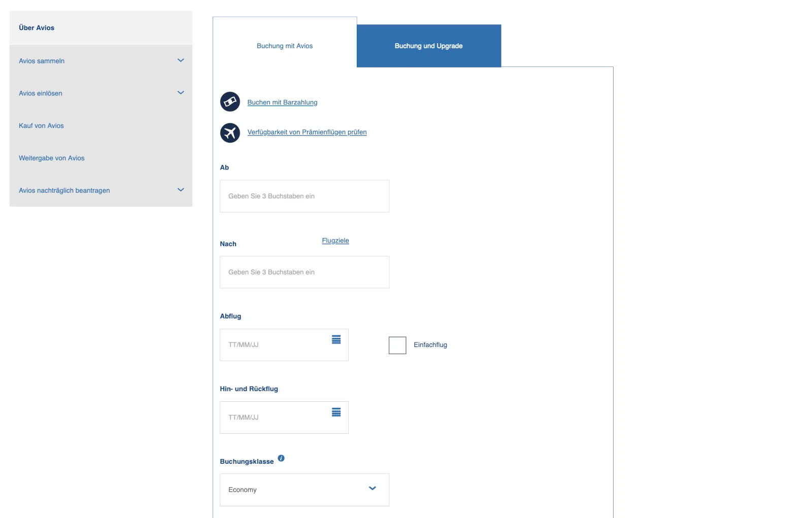The width and height of the screenshot is (812, 518).
Task: Expand the Avios einlösen chevron
Action: 181,93
